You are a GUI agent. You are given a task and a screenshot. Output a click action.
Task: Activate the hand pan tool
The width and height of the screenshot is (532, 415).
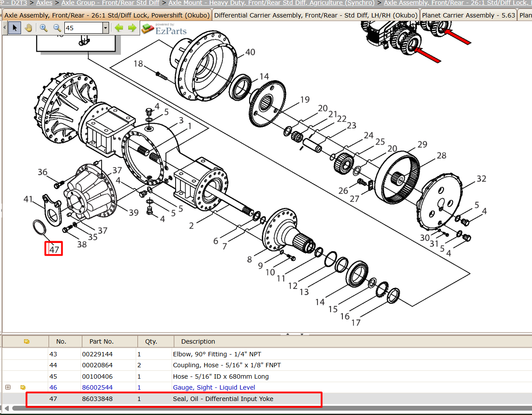point(28,28)
